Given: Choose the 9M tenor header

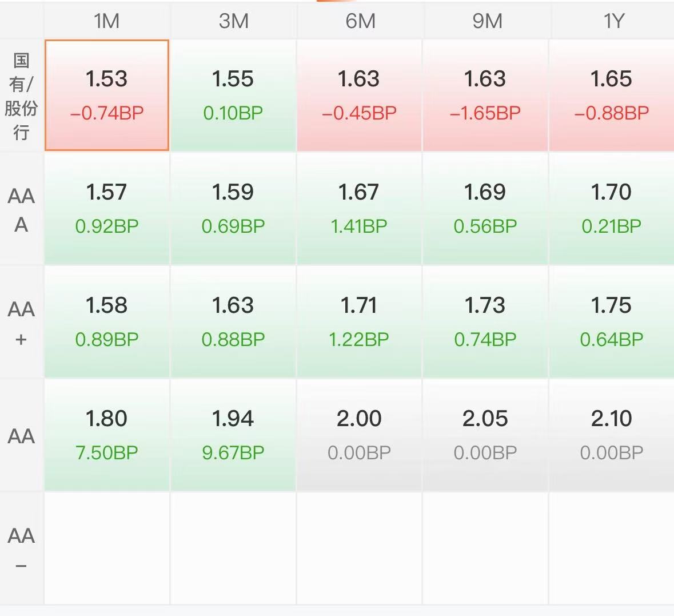Looking at the screenshot, I should point(486,21).
